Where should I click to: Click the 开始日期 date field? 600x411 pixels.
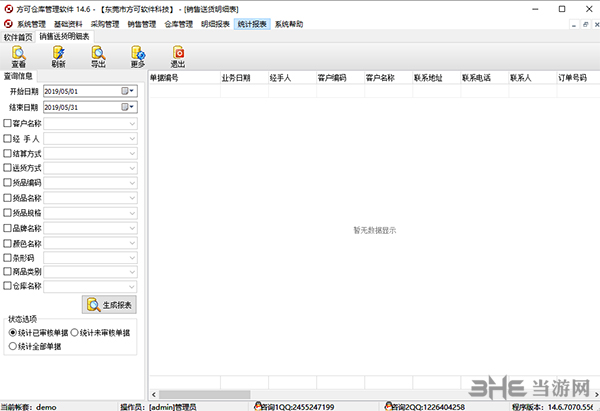[x=90, y=91]
